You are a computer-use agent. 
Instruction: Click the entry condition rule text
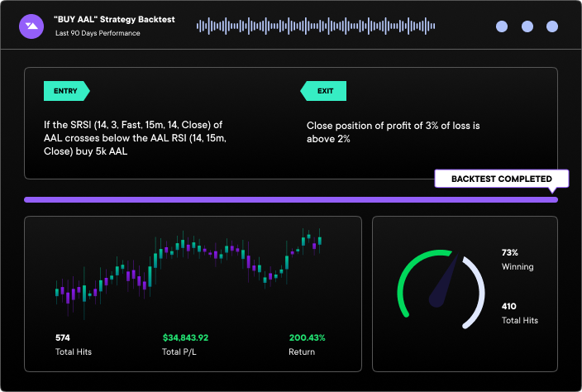[x=134, y=138]
